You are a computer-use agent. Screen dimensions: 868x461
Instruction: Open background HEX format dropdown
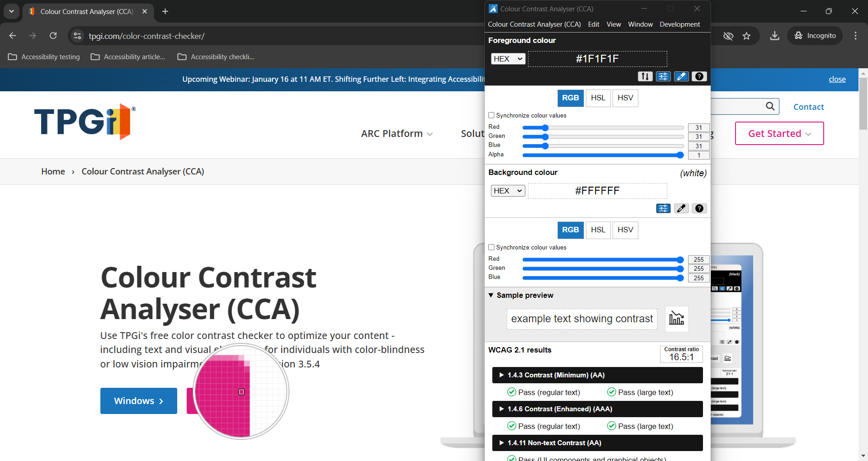508,191
